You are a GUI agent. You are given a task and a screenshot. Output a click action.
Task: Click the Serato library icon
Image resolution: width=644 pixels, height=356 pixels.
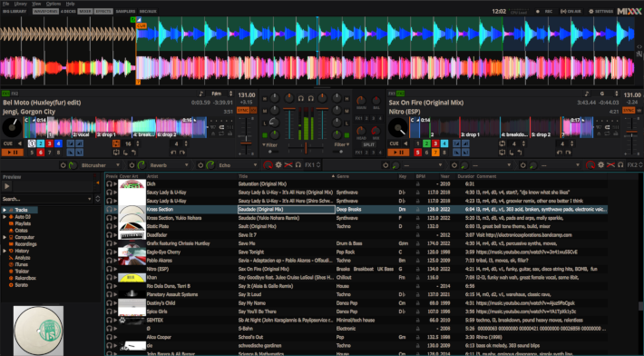[x=11, y=285]
